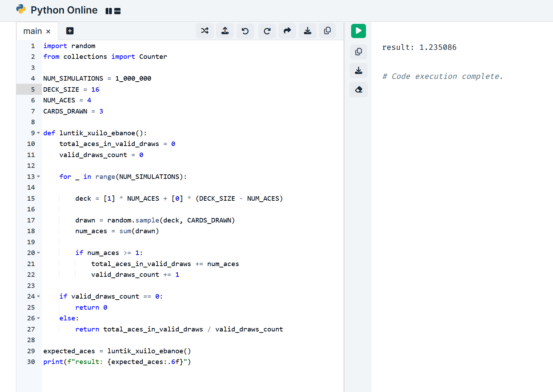Run the Python code with the green play button
Image resolution: width=553 pixels, height=392 pixels.
pos(358,31)
